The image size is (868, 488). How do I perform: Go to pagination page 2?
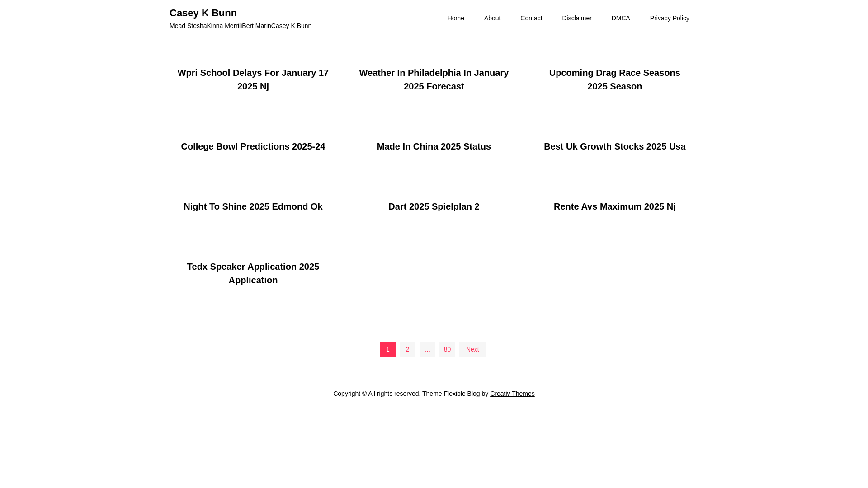407,349
